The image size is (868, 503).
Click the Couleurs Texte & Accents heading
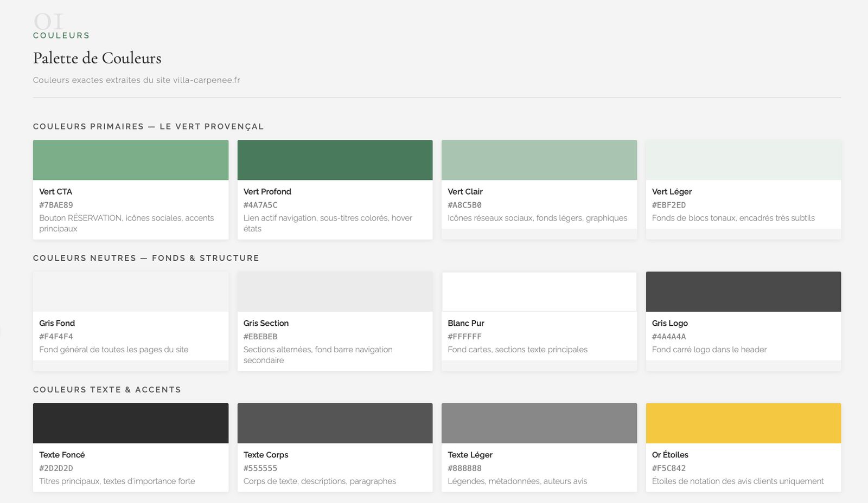(107, 390)
